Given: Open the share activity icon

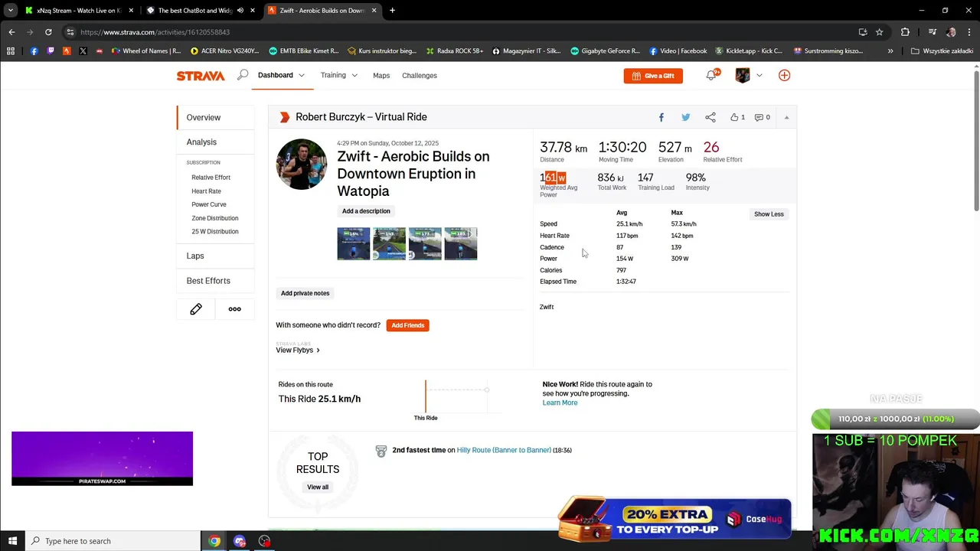Looking at the screenshot, I should [x=710, y=117].
